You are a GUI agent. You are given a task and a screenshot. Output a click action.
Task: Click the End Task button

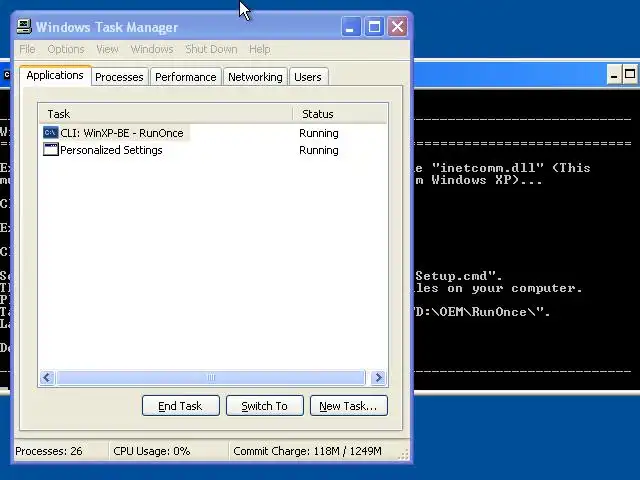click(181, 406)
